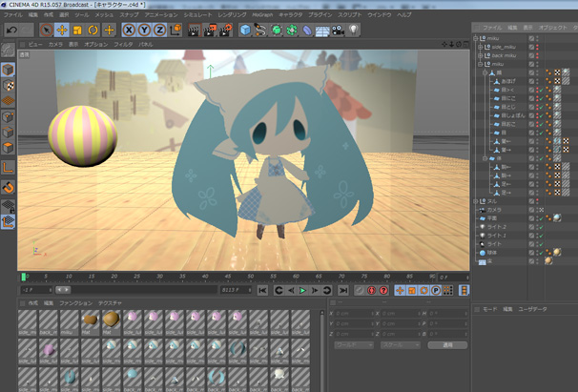The image size is (578, 392).
Task: Add a floor environment object icon
Action: 322,31
